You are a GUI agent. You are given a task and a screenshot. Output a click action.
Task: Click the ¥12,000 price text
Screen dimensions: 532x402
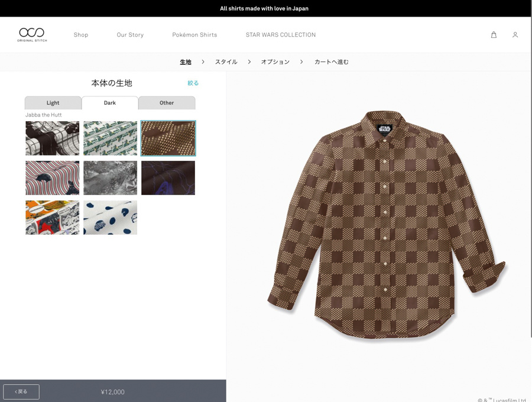113,392
